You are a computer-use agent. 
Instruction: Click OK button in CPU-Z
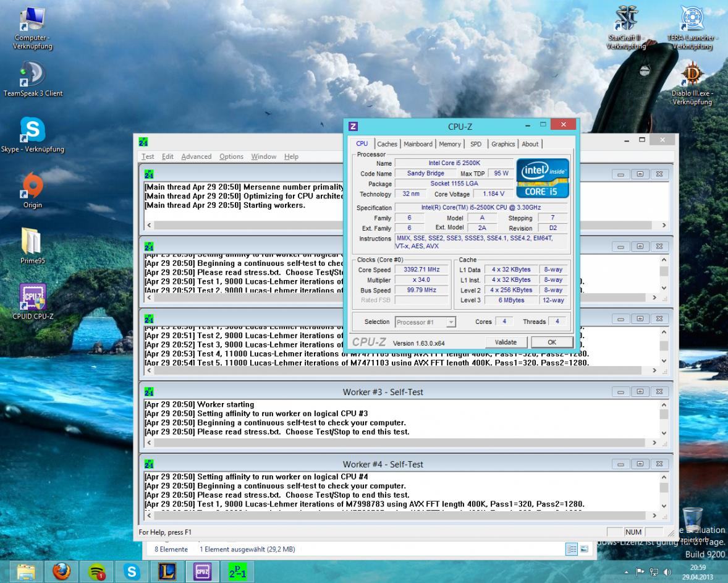pos(552,342)
